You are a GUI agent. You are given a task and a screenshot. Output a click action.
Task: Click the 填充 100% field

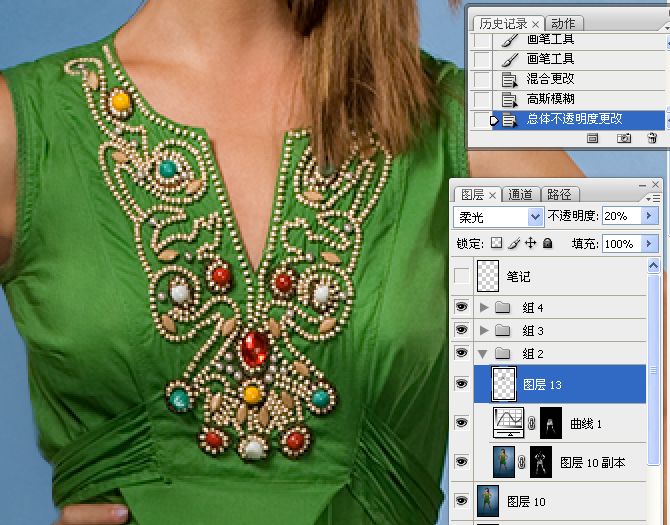[622, 243]
